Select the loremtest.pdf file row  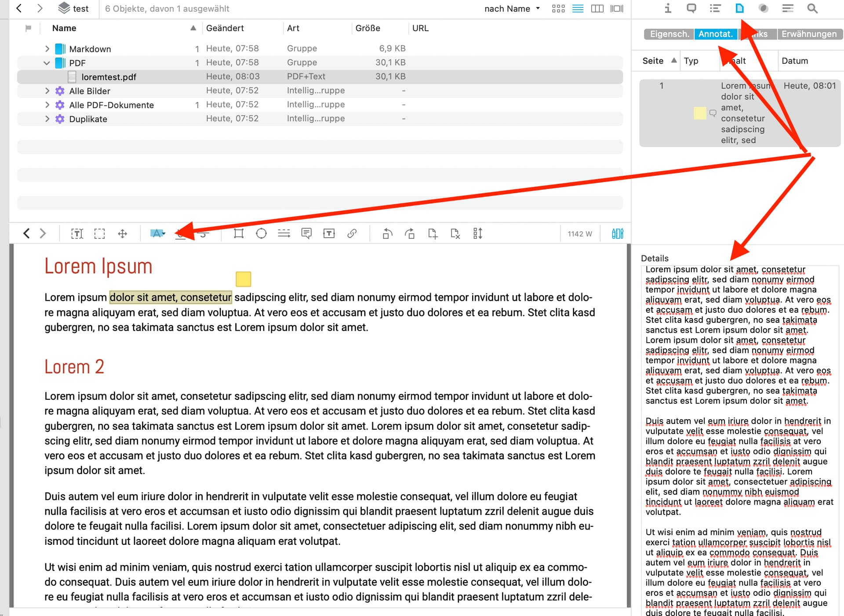point(320,77)
